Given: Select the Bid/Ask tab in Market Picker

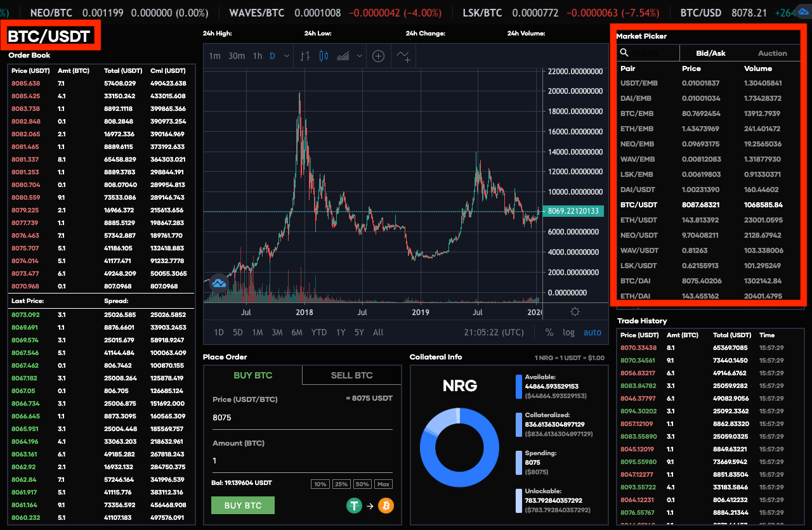Looking at the screenshot, I should (x=710, y=53).
